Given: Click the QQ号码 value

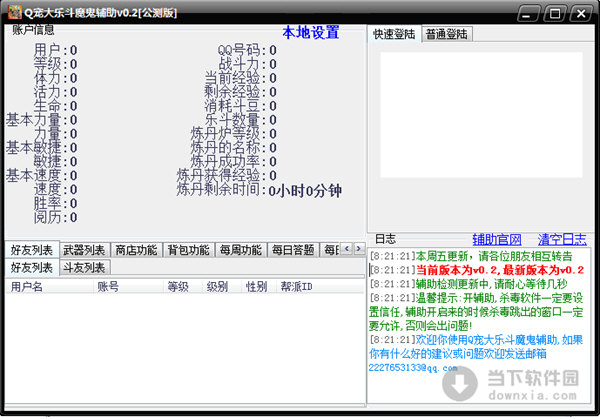Looking at the screenshot, I should [273, 50].
